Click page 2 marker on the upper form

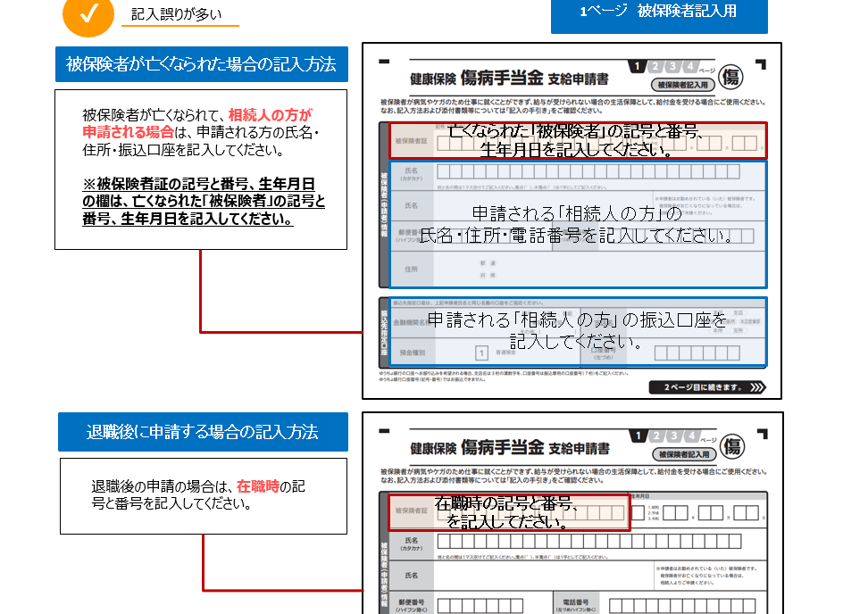tap(655, 67)
